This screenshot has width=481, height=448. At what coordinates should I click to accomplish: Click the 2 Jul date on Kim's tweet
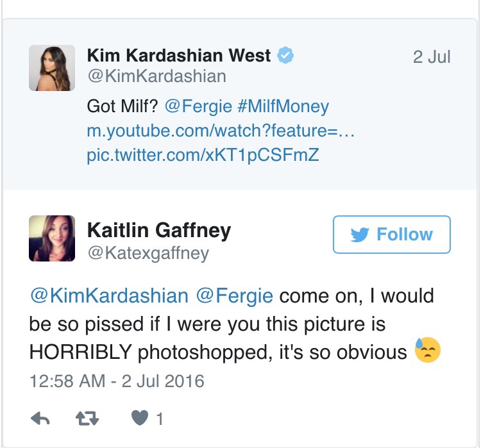[x=432, y=56]
